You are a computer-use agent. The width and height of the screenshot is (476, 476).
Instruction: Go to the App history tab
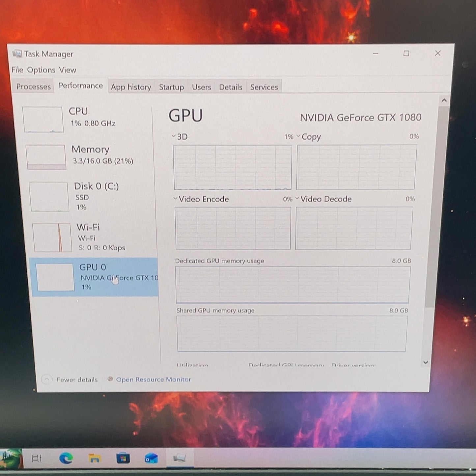coord(131,87)
